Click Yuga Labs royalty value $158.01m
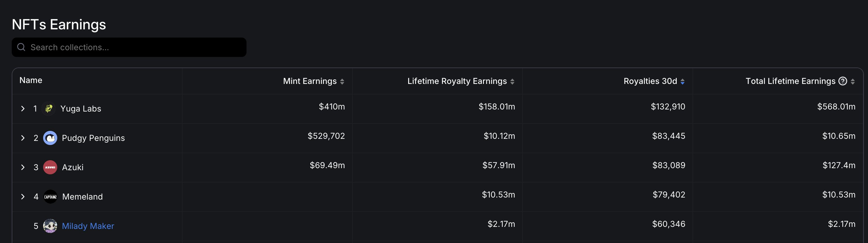The image size is (868, 243). coord(497,107)
